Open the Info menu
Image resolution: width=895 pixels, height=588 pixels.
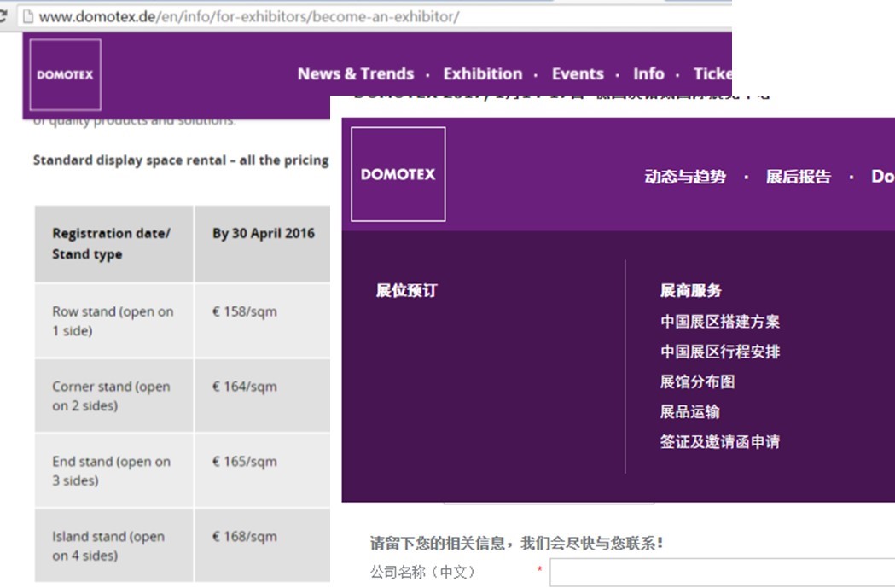point(648,73)
